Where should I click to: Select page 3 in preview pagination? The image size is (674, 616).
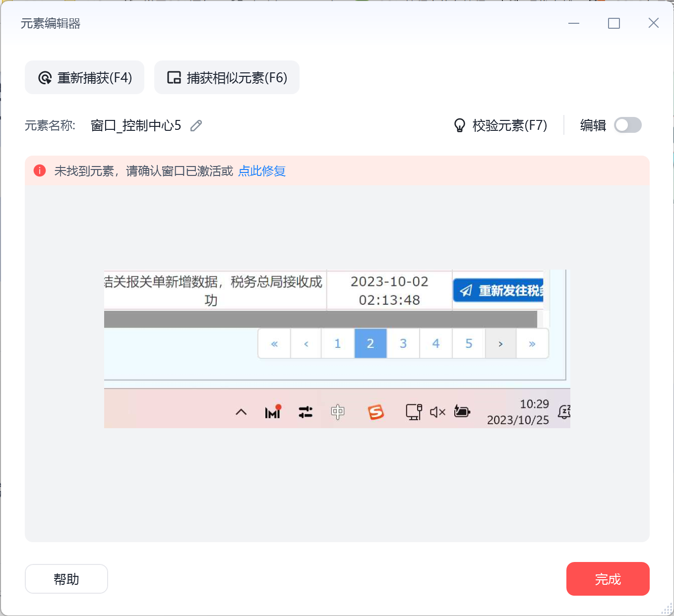[x=403, y=343]
